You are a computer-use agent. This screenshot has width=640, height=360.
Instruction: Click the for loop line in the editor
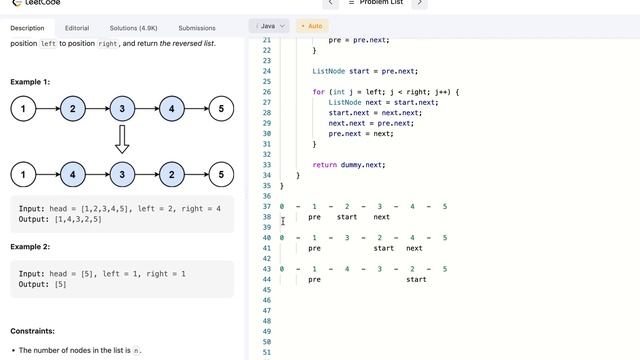386,92
